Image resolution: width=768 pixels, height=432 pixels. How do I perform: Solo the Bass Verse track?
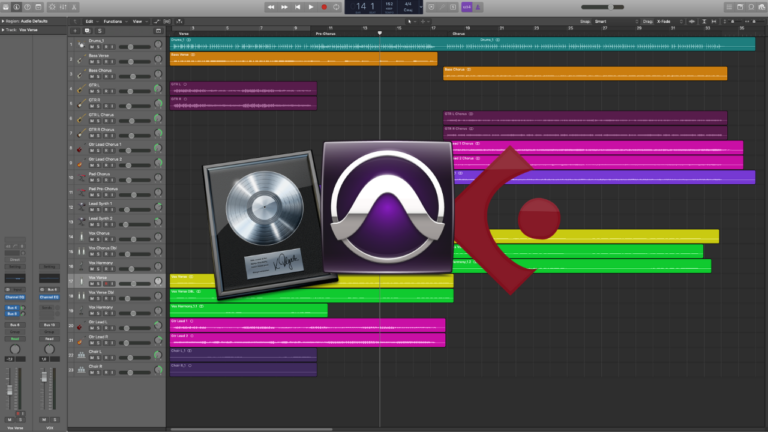pos(98,62)
